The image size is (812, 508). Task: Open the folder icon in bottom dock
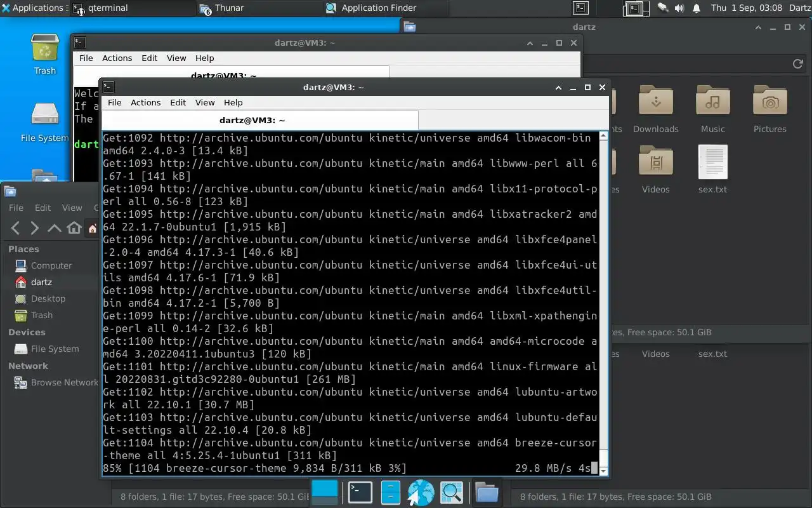point(487,492)
